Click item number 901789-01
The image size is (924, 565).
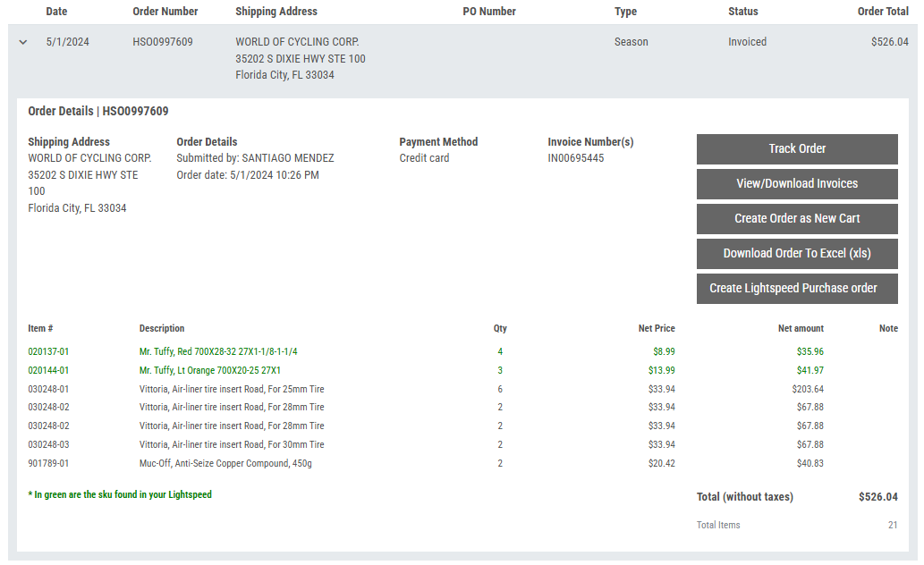click(48, 463)
